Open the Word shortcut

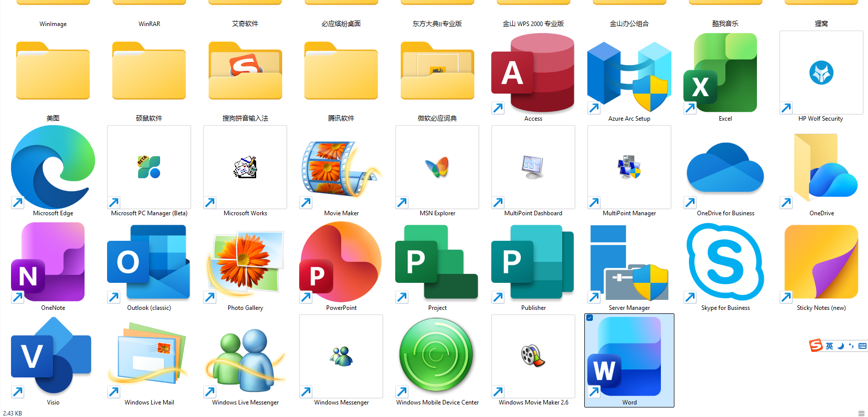tap(629, 356)
